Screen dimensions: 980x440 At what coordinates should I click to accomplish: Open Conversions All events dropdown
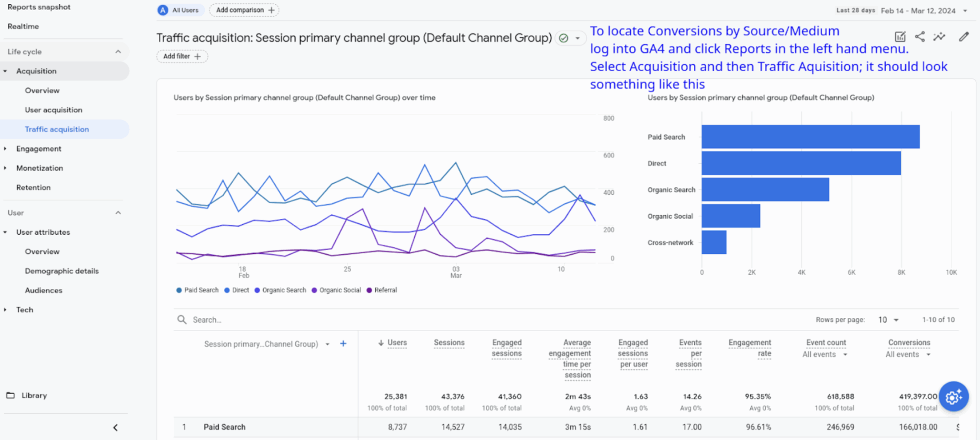(908, 355)
